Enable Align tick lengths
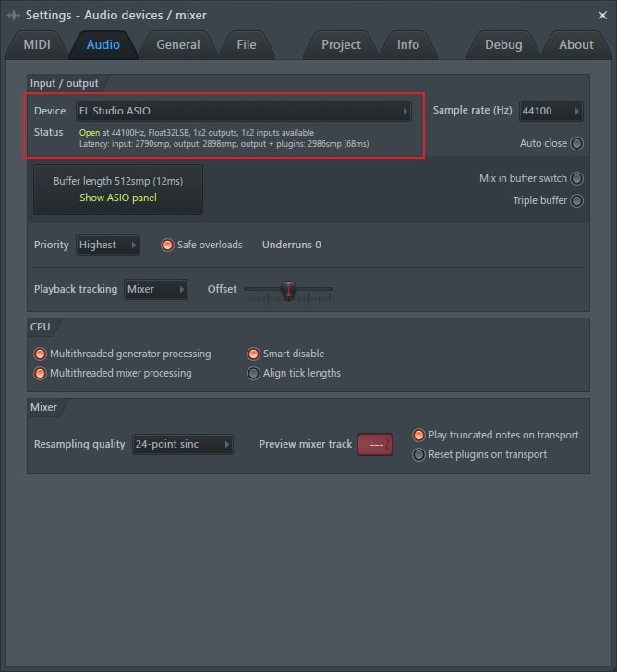 (253, 373)
